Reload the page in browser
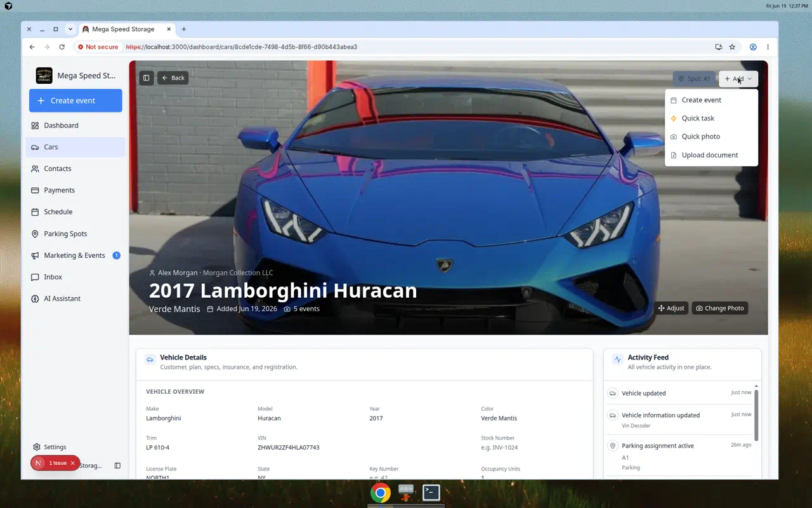The image size is (812, 508). point(62,47)
